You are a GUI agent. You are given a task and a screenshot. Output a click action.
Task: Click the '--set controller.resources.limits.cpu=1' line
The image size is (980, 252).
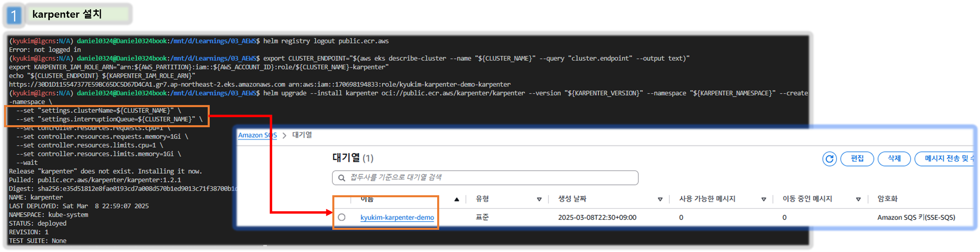tap(90, 145)
